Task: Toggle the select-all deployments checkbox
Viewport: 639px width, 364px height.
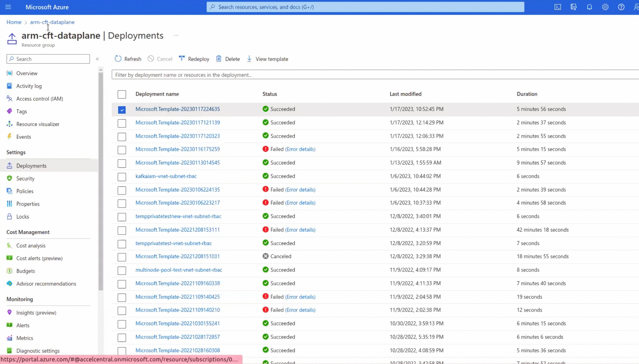Action: [x=122, y=94]
